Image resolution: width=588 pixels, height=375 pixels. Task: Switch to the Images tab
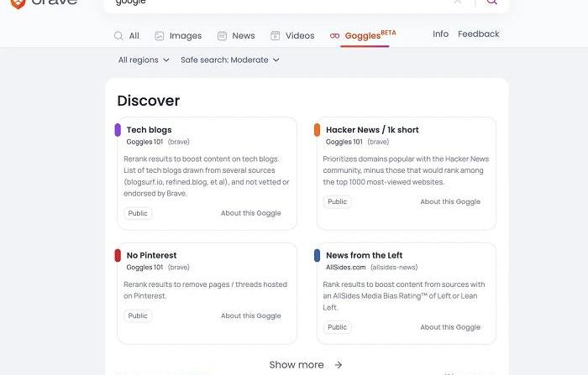pyautogui.click(x=178, y=36)
